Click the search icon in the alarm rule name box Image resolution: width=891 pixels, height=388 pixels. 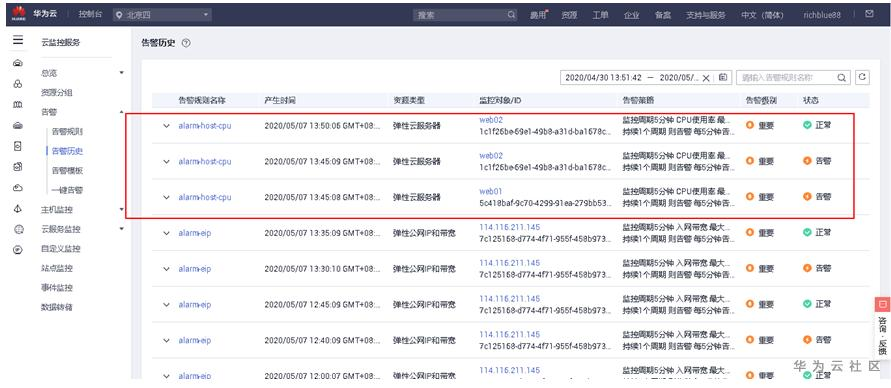click(x=841, y=78)
